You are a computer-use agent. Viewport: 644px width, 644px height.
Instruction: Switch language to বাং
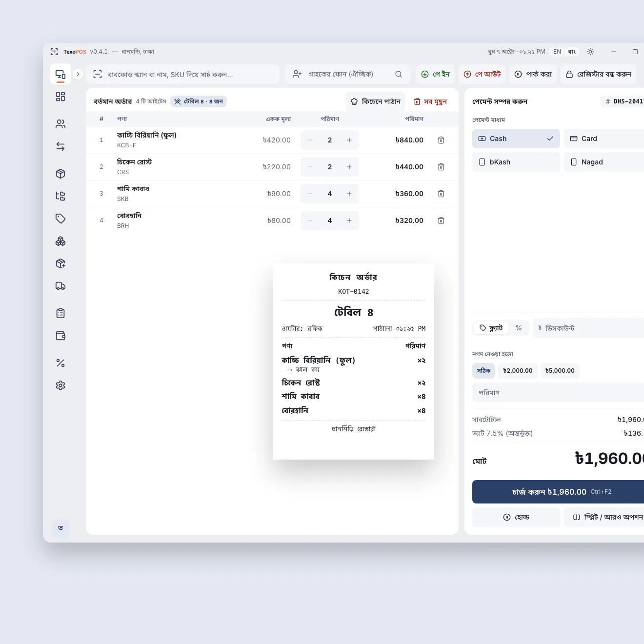572,52
